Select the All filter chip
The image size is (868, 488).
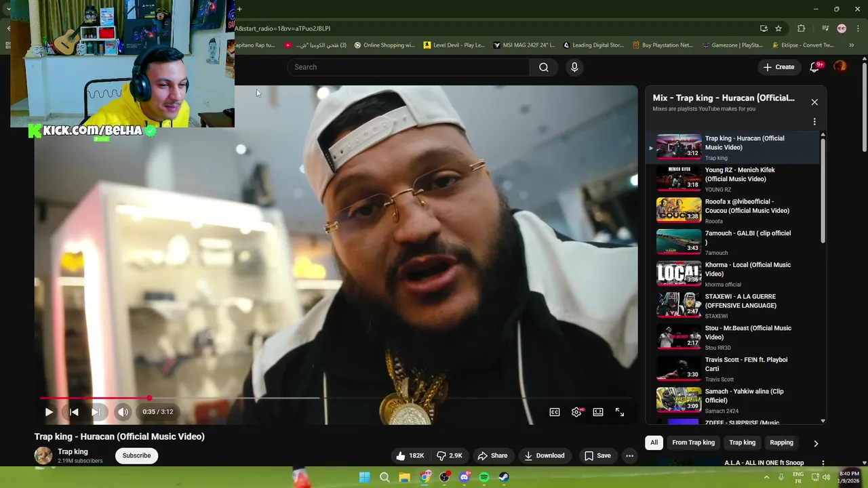pyautogui.click(x=654, y=443)
